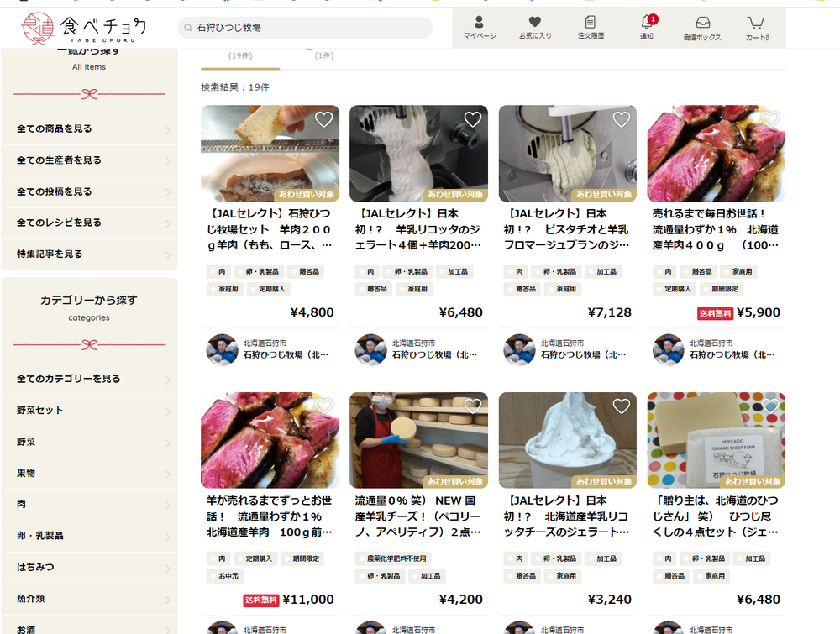
Task: Switch to the tab showing 1件
Action: (324, 56)
